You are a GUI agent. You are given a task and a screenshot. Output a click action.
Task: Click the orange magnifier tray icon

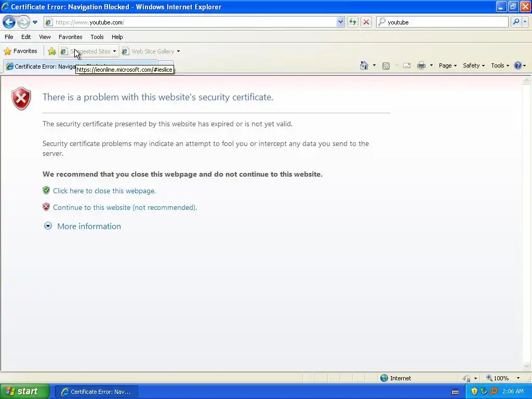(494, 392)
